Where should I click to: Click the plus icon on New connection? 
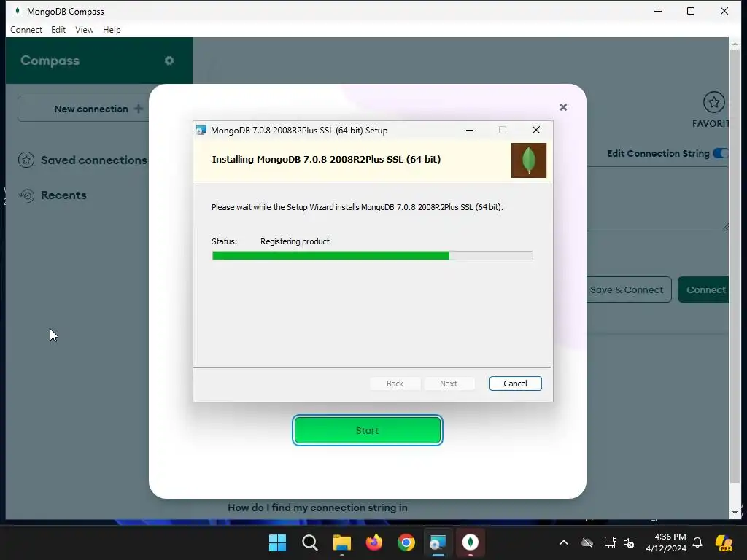pyautogui.click(x=139, y=109)
